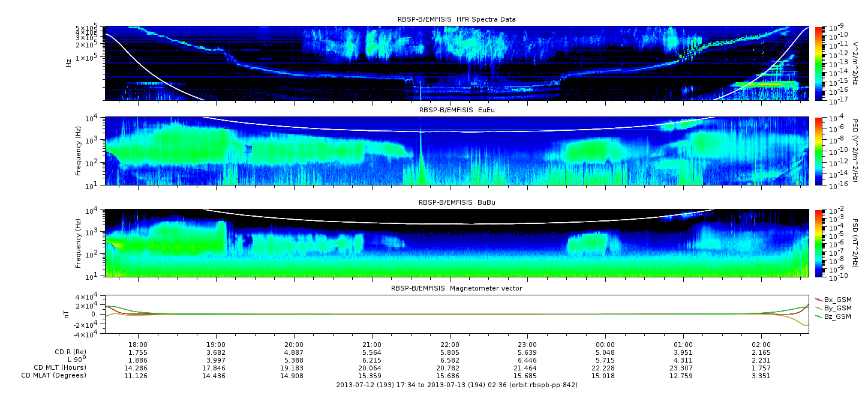
Task: Click the By_GSM yellow legend marker
Action: point(818,307)
